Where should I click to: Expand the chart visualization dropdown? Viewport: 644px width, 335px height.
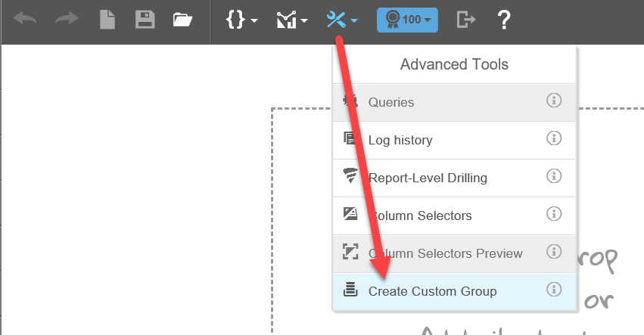tap(292, 20)
